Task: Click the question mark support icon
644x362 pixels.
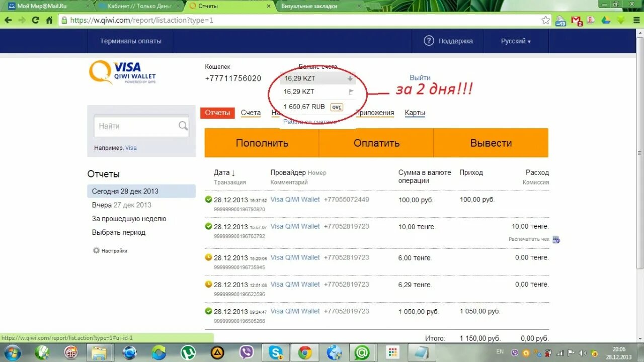Action: click(429, 41)
